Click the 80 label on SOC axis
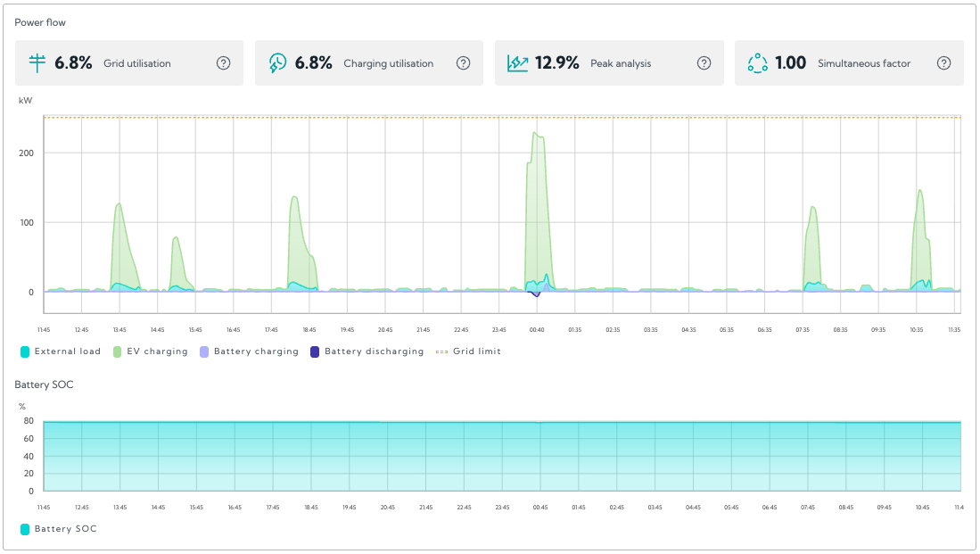 pos(29,421)
